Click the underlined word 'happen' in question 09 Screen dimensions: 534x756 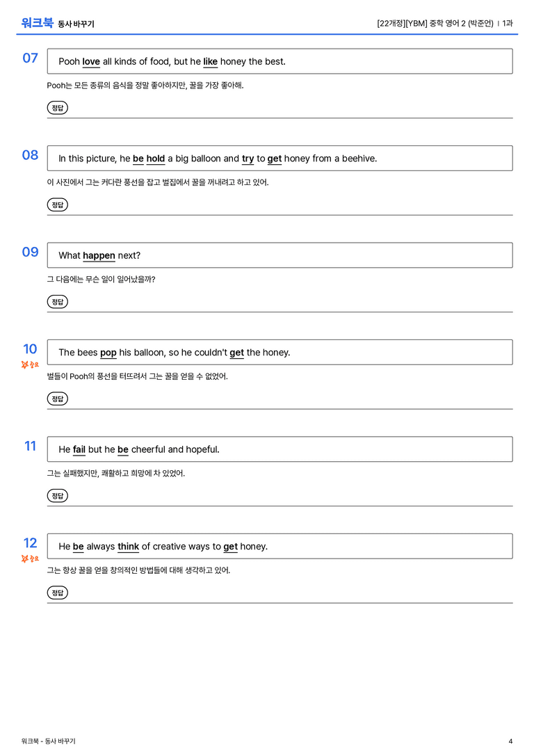(99, 255)
